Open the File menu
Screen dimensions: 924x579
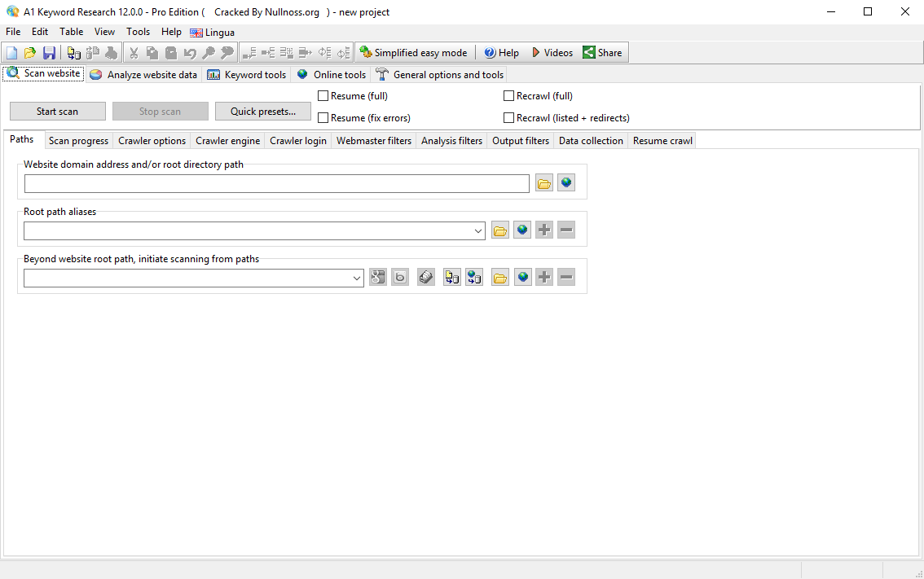13,32
